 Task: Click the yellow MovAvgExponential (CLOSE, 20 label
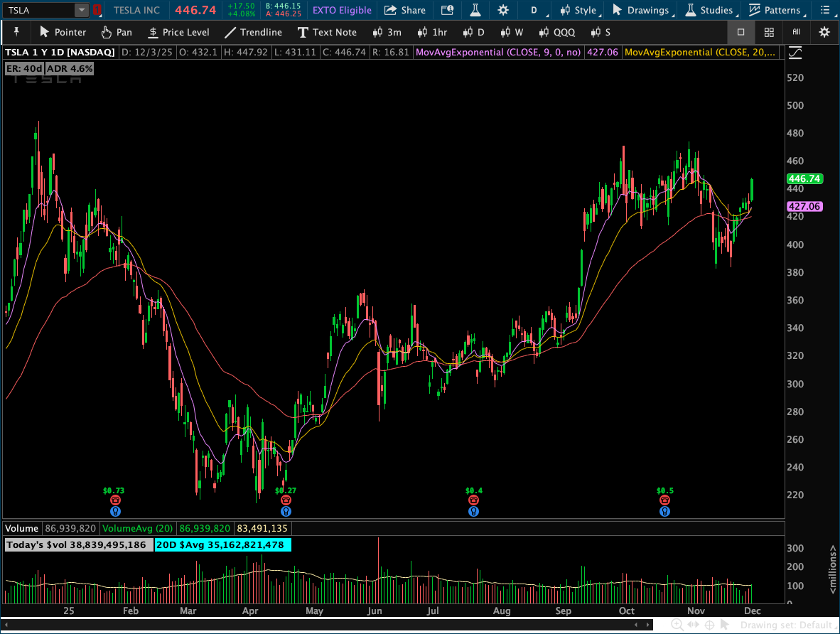(699, 52)
